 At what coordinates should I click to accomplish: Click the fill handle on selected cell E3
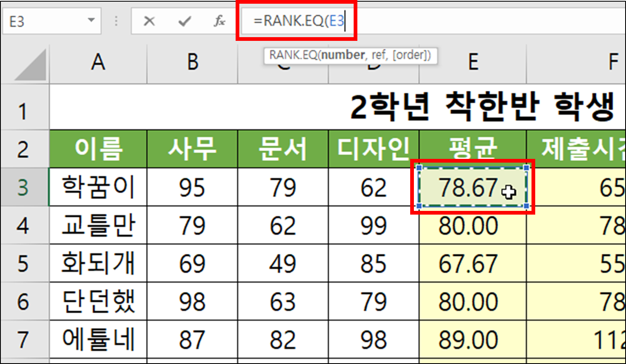pos(527,206)
